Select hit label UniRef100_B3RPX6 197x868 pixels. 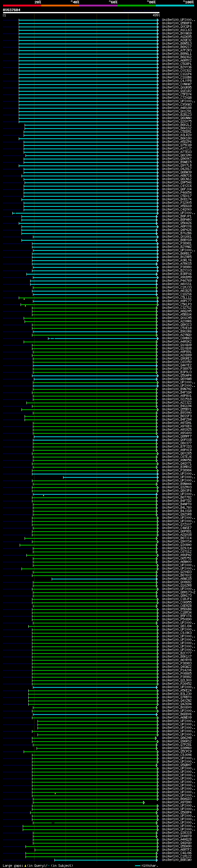[176, 274]
